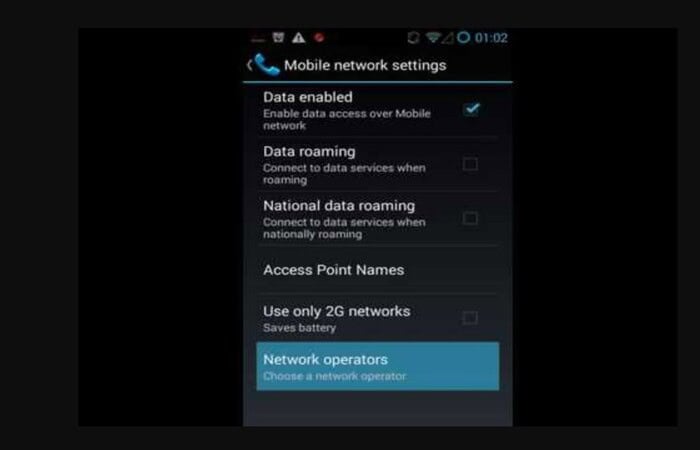The width and height of the screenshot is (700, 450).
Task: Tap the sync rotation status icon
Action: pos(413,38)
